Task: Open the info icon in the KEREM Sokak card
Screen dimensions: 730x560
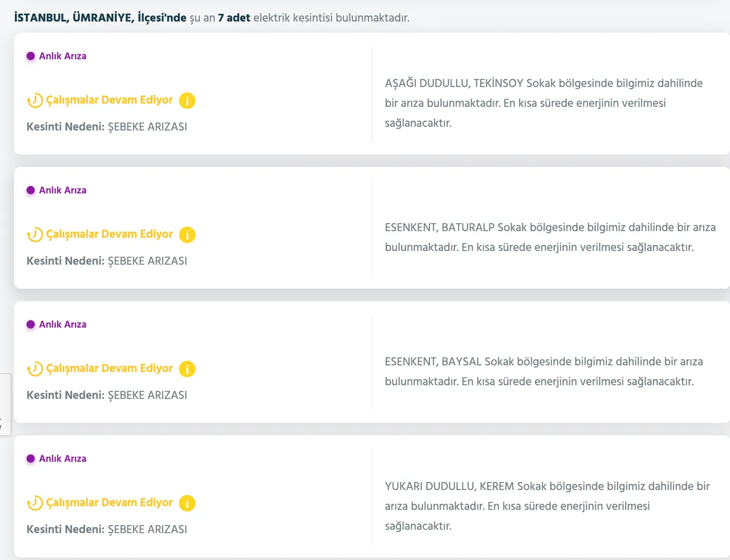Action: 187,503
